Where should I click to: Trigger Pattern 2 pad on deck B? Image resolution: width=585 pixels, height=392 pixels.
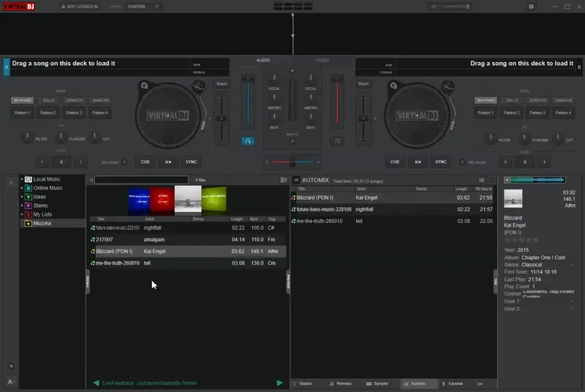coord(511,113)
